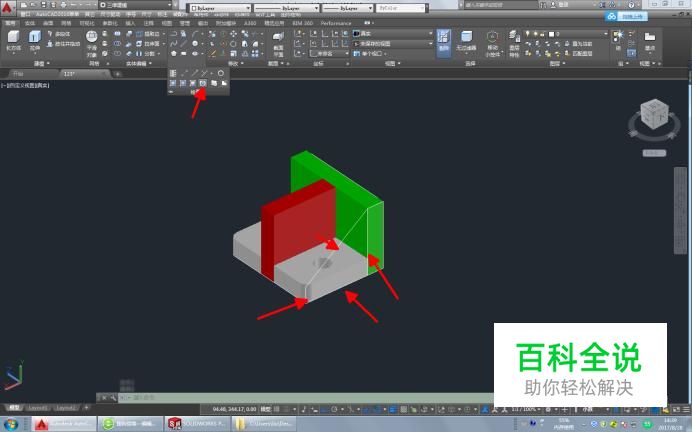Open the ByColor plot style dropdown
692x432 pixels.
[401, 8]
